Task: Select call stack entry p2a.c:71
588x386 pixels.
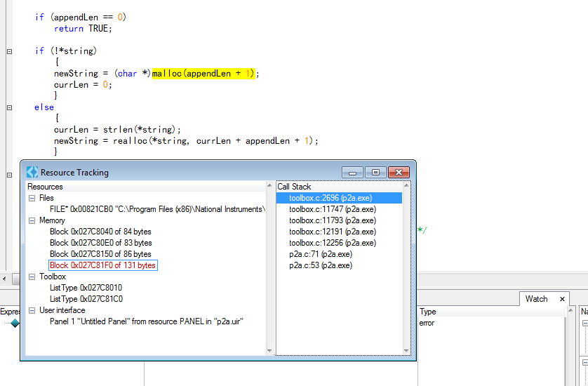Action: [x=321, y=254]
